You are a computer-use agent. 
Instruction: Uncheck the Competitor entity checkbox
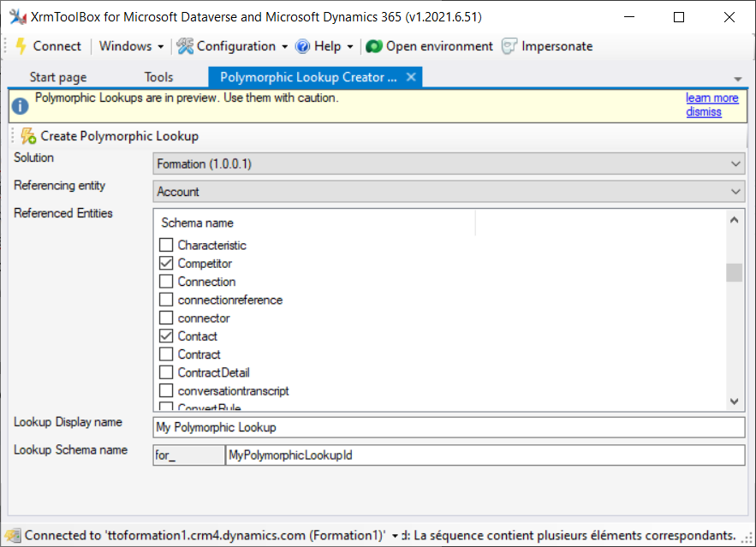pyautogui.click(x=166, y=263)
